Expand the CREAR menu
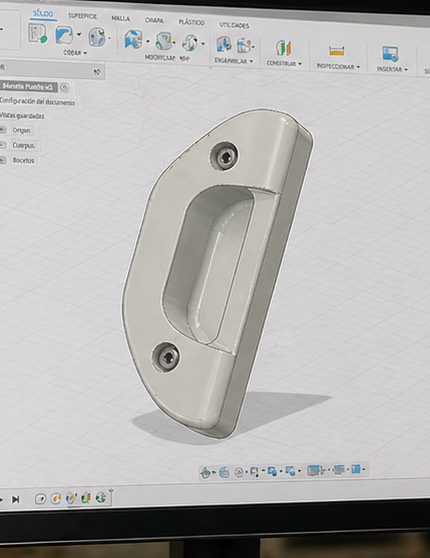 (x=75, y=53)
